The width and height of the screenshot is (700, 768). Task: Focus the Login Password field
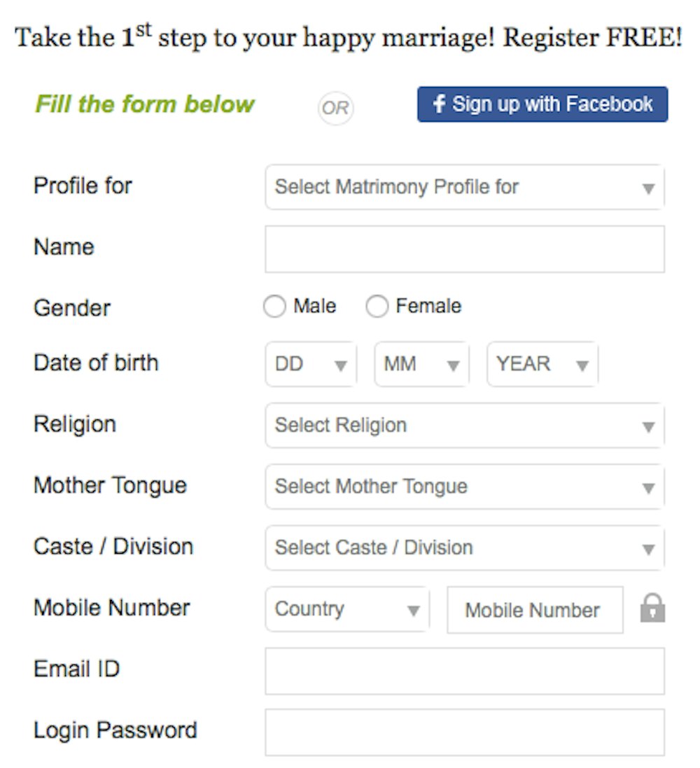465,732
